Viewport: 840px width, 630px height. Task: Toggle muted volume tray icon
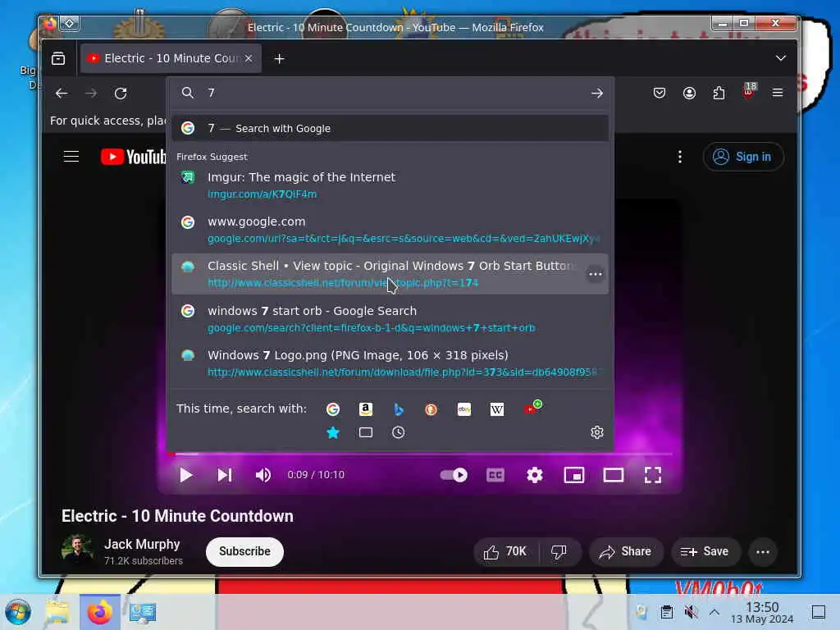tap(691, 612)
